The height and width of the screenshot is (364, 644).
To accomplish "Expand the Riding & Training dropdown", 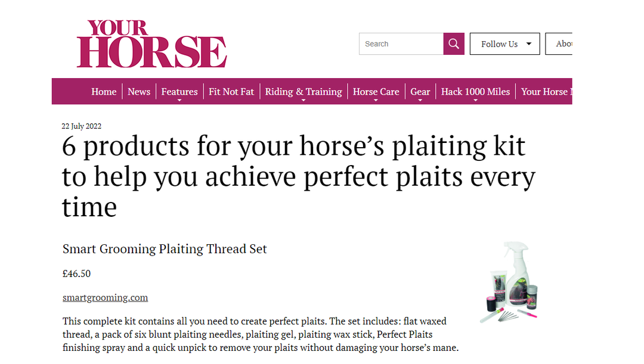I will [304, 92].
